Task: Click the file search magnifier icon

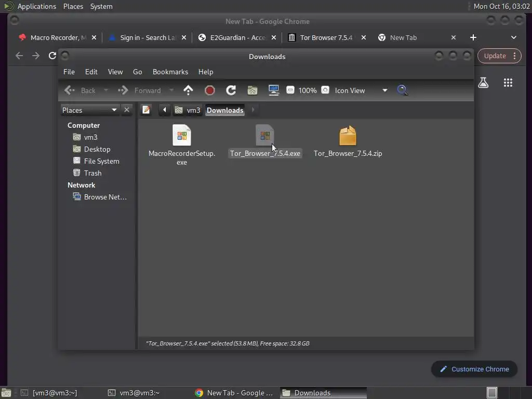Action: pos(403,90)
